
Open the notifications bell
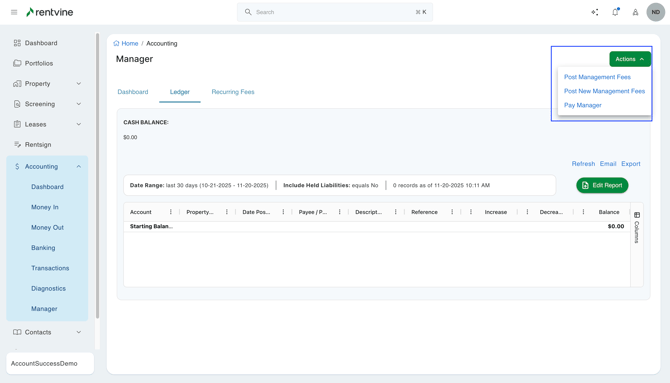point(615,12)
